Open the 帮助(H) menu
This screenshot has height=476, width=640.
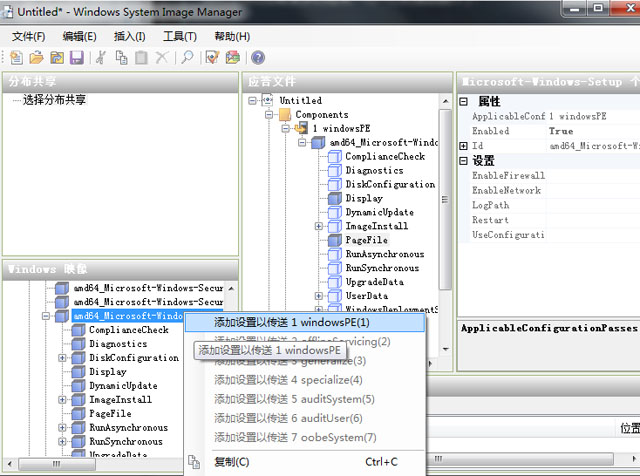[232, 37]
